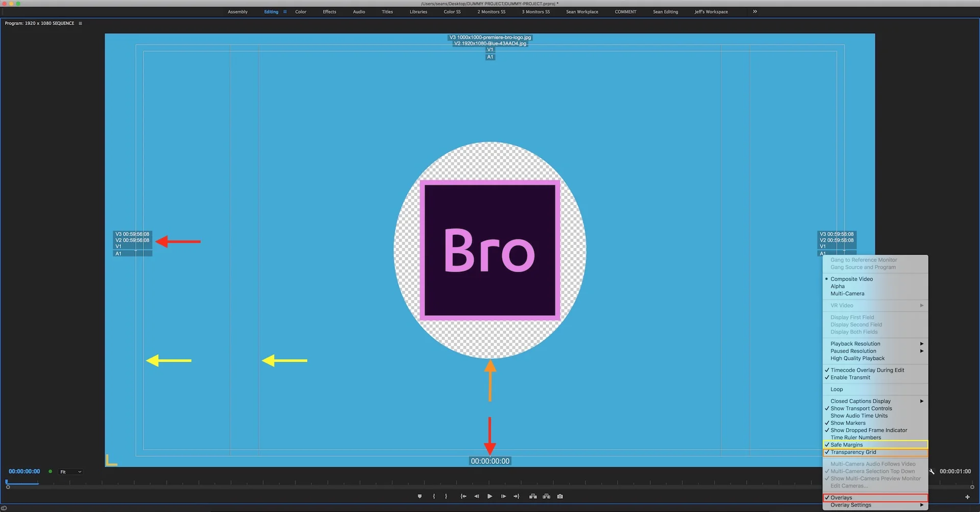Enable Time Ruler Numbers

point(875,437)
